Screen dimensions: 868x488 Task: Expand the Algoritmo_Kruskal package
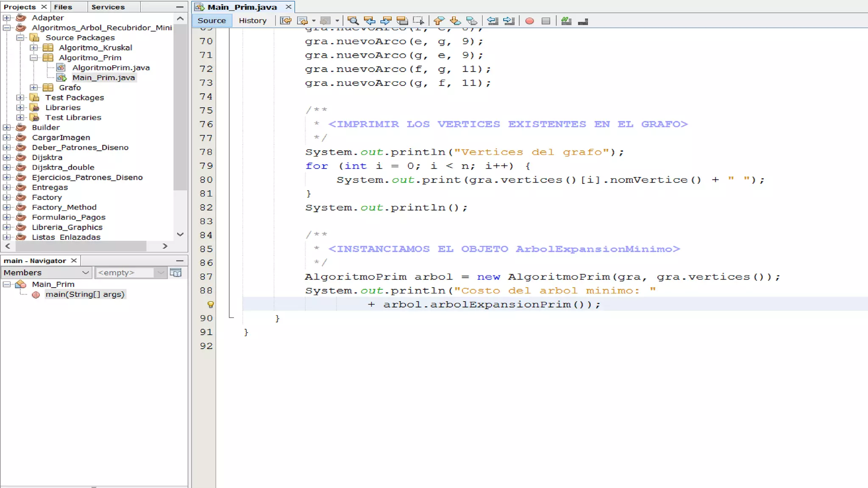[34, 47]
